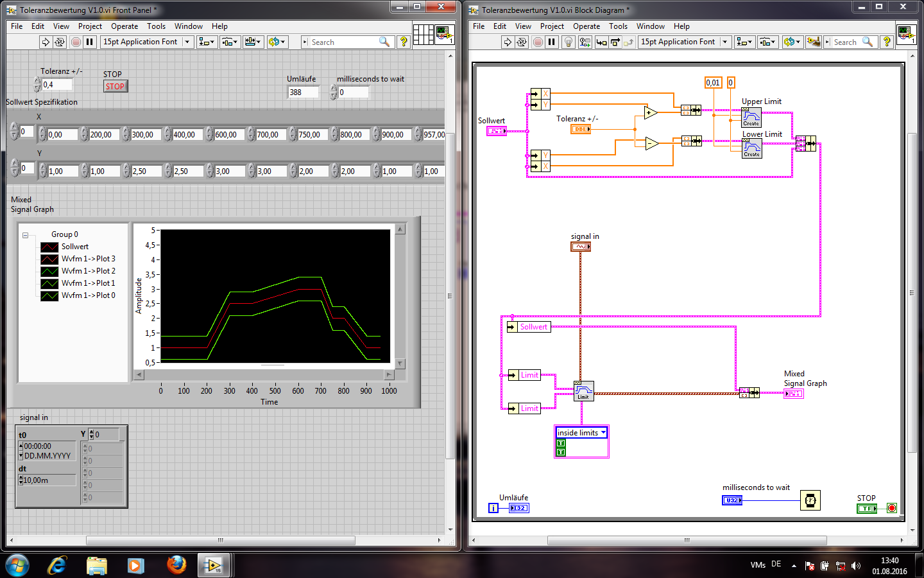Viewport: 924px width, 578px height.
Task: Toggle Highlight Execution light bulb
Action: 568,42
